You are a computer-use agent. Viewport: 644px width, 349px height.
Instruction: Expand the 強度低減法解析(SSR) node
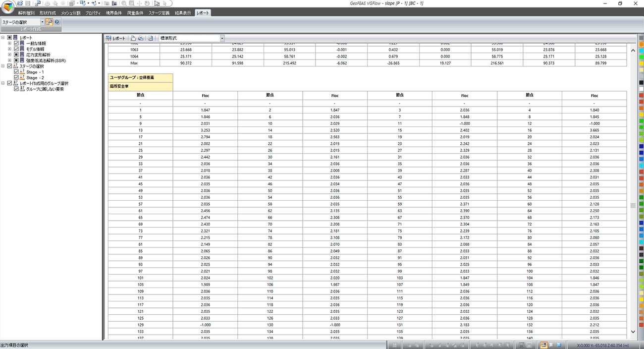tap(9, 60)
